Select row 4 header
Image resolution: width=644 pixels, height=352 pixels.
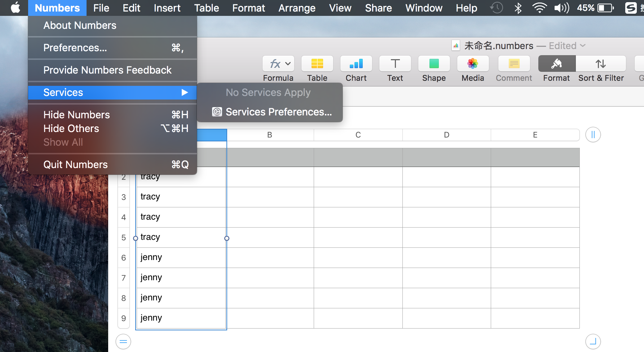tap(124, 217)
